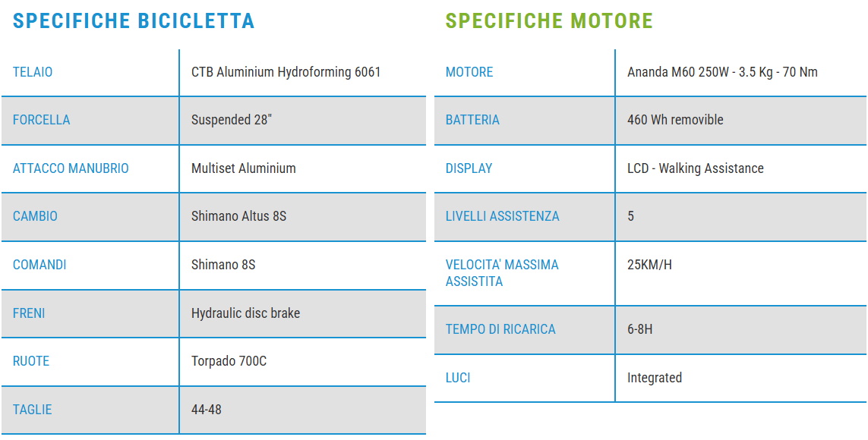Click the COMANDI label
This screenshot has height=440, width=868.
tap(39, 265)
